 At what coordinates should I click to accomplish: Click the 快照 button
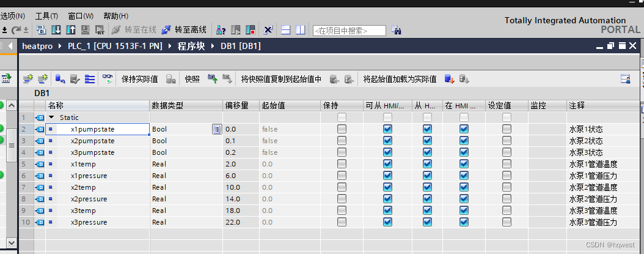[192, 79]
